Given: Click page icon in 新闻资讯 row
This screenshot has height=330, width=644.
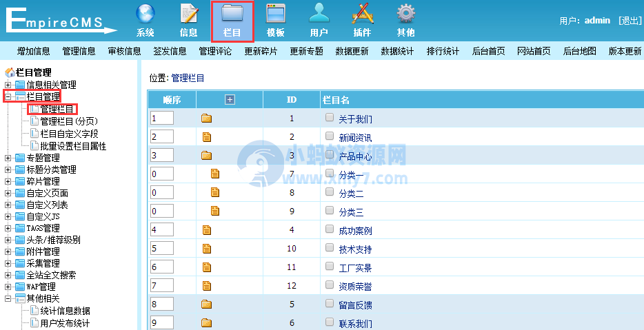Looking at the screenshot, I should click(x=207, y=137).
